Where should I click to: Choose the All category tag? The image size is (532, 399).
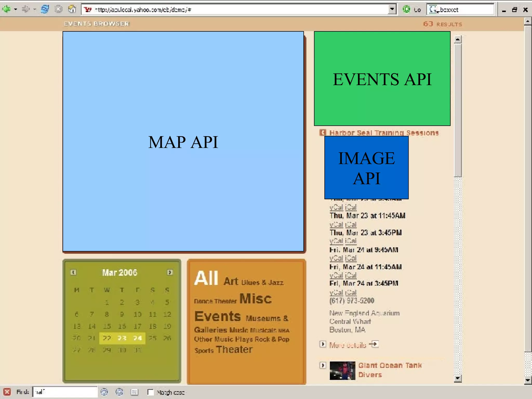click(x=206, y=278)
